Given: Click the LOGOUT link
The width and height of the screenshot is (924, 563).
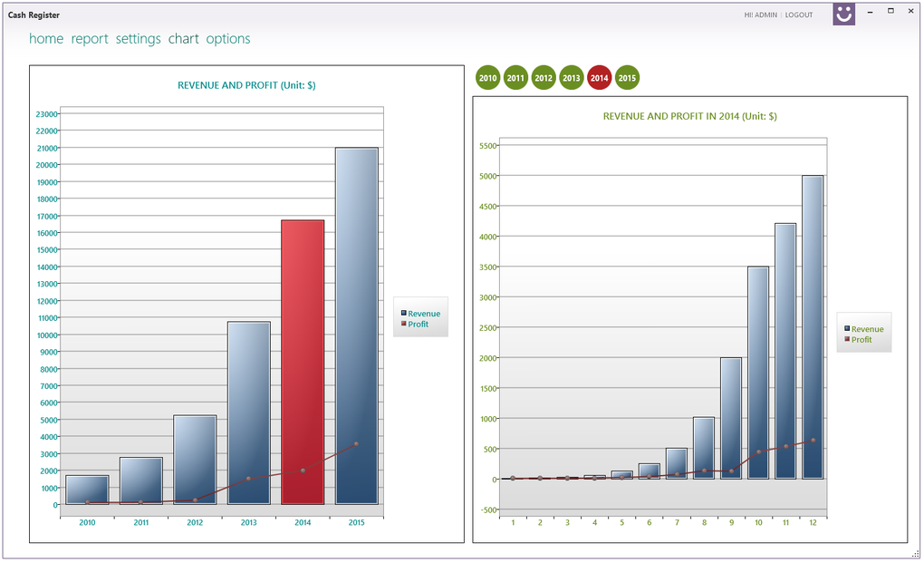Looking at the screenshot, I should click(x=798, y=15).
